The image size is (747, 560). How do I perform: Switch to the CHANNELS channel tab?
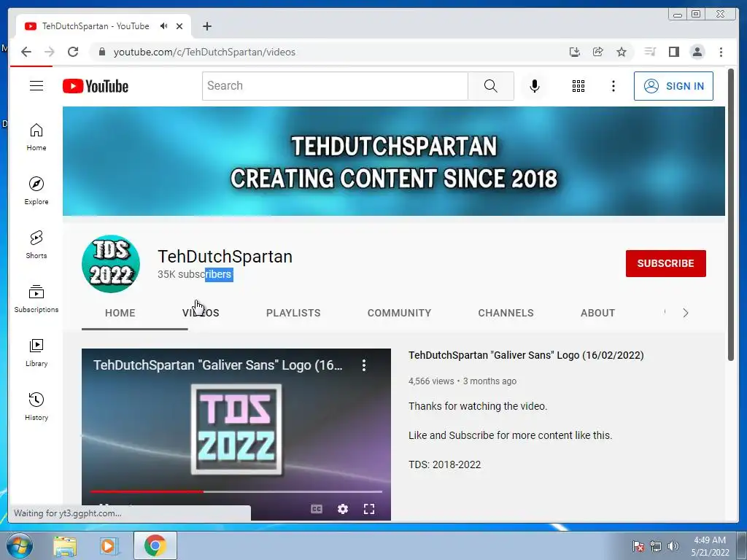506,313
